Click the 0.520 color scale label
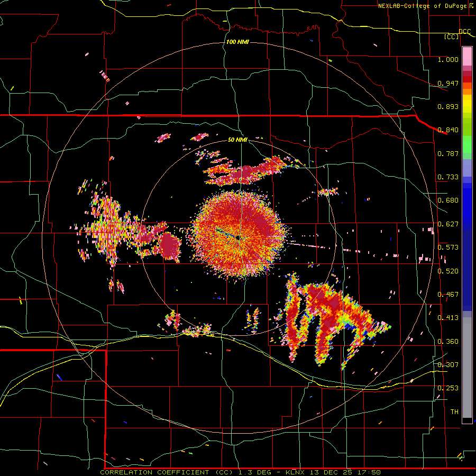 coord(448,271)
